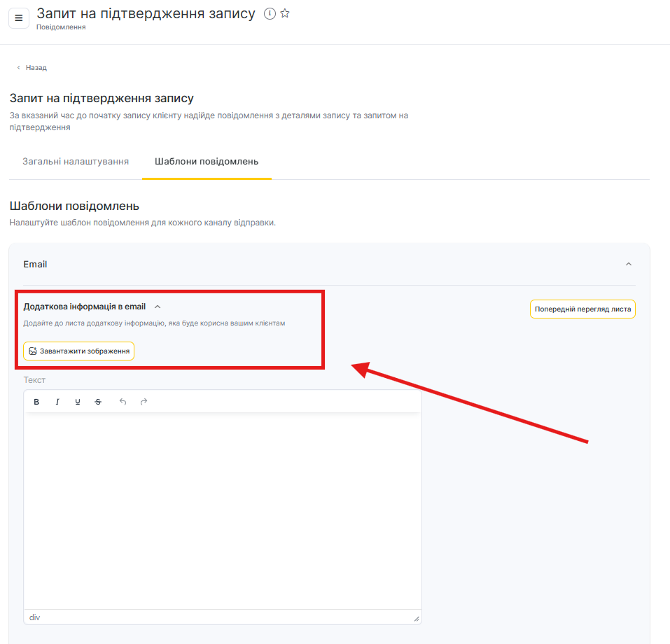Click the info icon next to the page title
The image size is (670, 644).
(270, 14)
